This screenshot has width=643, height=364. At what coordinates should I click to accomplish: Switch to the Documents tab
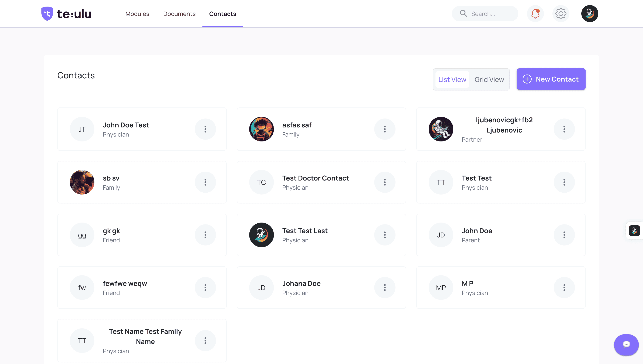click(x=179, y=14)
